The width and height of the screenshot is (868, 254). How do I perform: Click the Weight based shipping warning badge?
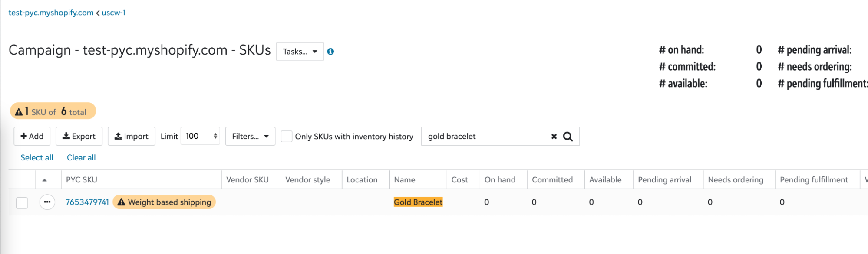[x=164, y=202]
